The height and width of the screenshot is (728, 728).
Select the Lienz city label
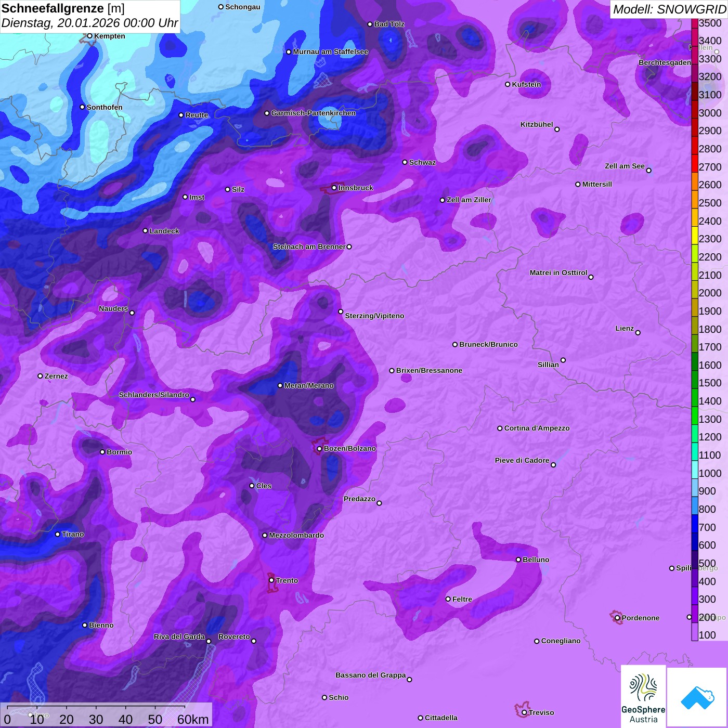point(625,328)
